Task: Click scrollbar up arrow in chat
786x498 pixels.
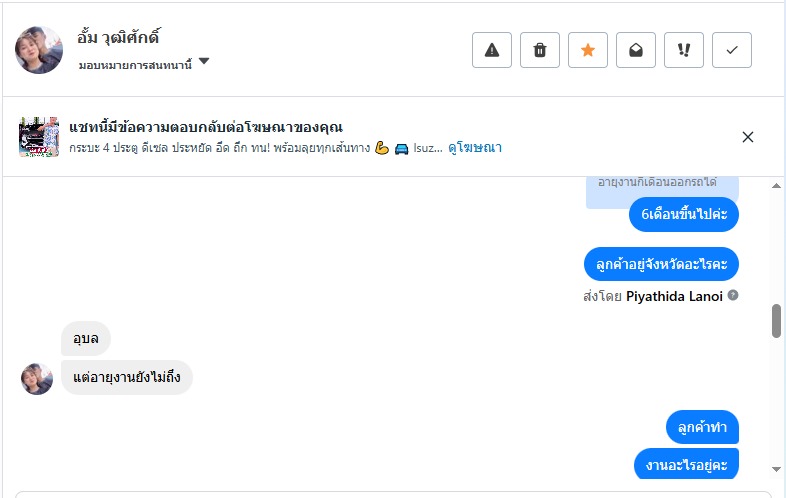Action: coord(776,187)
